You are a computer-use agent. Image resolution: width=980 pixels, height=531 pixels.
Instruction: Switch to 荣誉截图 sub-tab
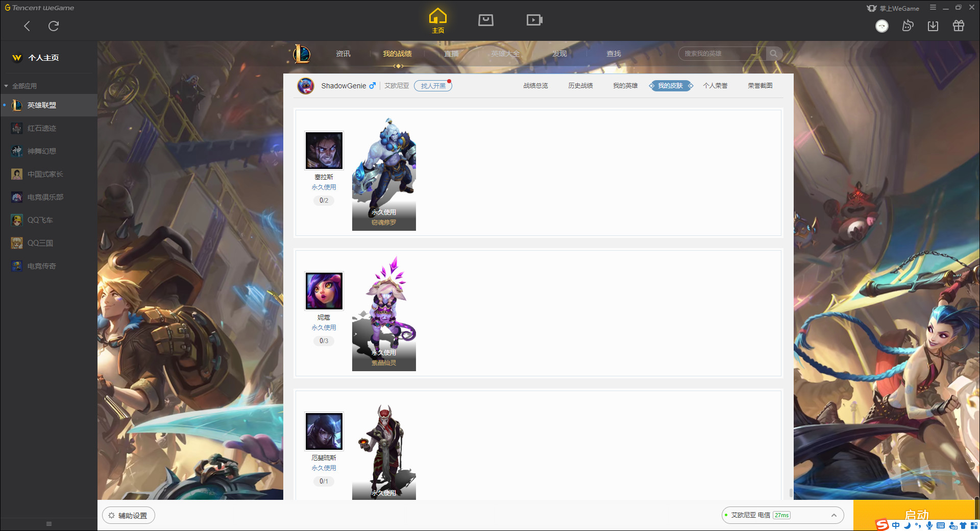[x=760, y=86]
